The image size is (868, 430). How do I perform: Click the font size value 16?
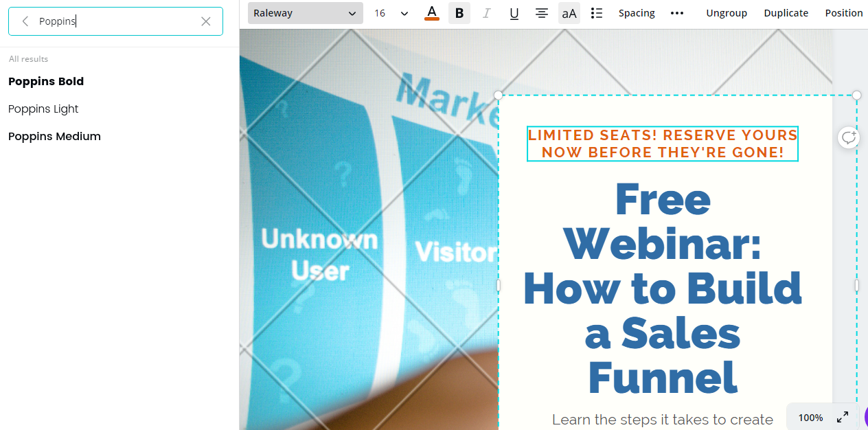[x=380, y=13]
